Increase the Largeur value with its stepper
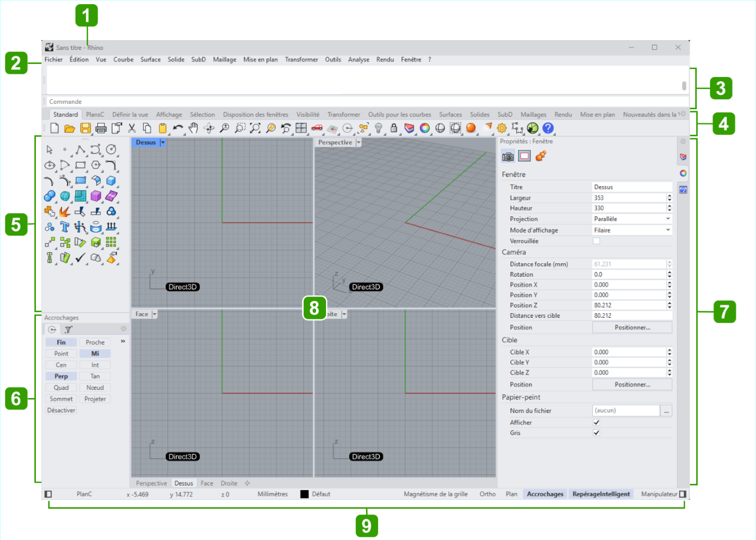756x540 pixels. coord(669,196)
